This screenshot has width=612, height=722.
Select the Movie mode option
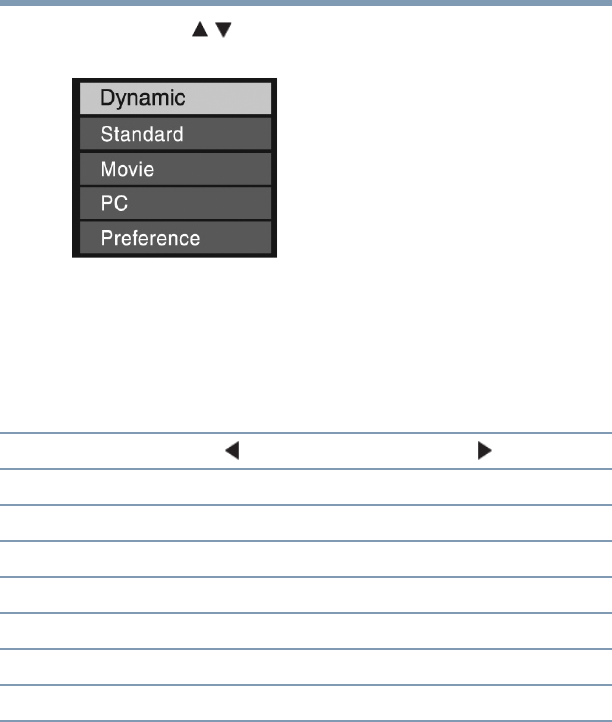173,168
